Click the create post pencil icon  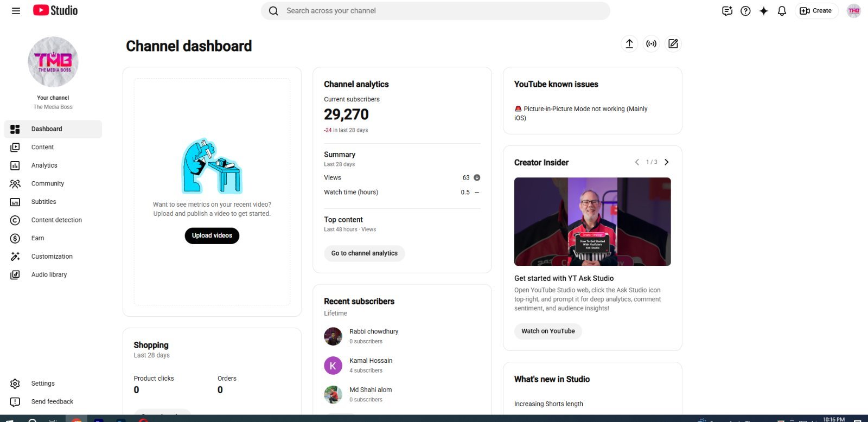[673, 44]
